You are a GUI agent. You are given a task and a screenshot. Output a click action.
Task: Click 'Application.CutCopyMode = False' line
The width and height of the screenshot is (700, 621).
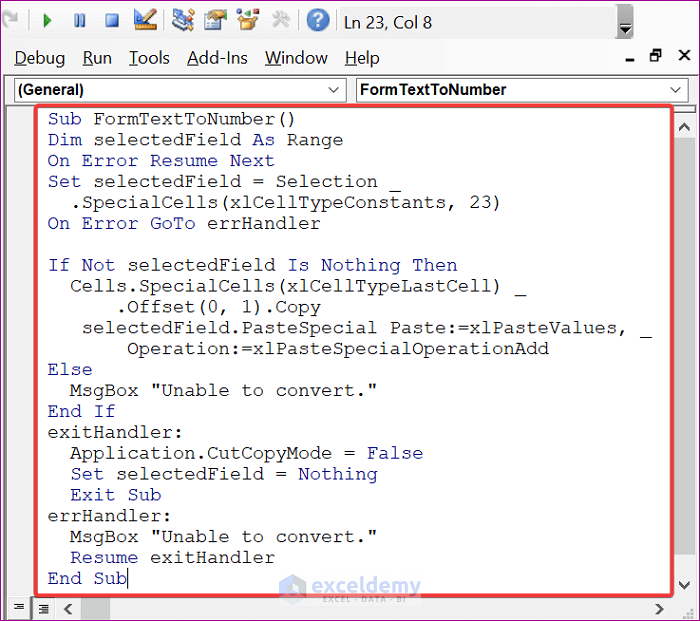click(x=246, y=453)
